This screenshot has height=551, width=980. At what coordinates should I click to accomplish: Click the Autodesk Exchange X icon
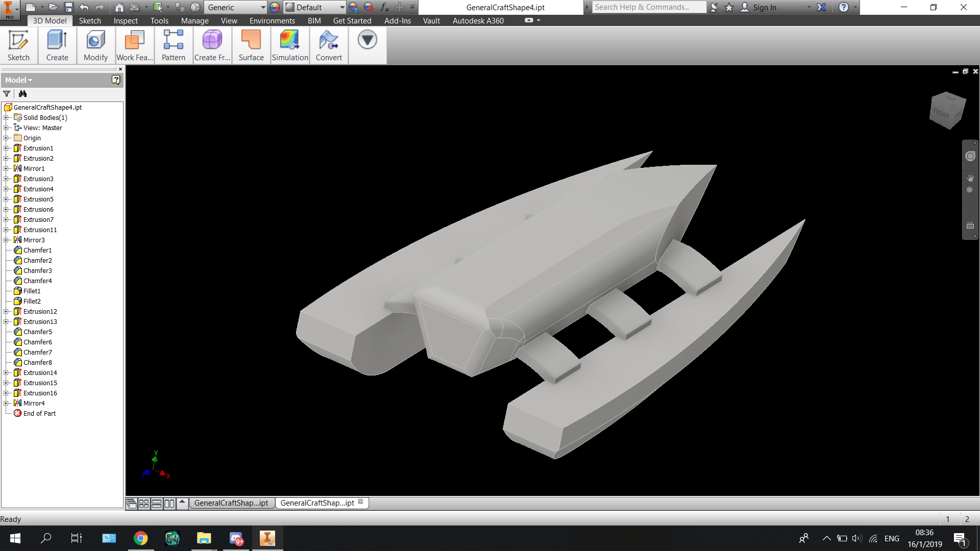tap(821, 7)
